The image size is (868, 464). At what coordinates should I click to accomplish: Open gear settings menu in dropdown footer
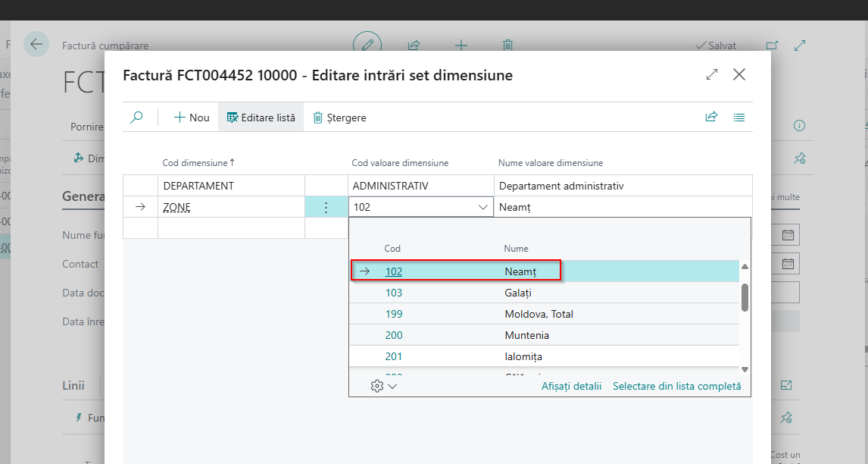[383, 386]
